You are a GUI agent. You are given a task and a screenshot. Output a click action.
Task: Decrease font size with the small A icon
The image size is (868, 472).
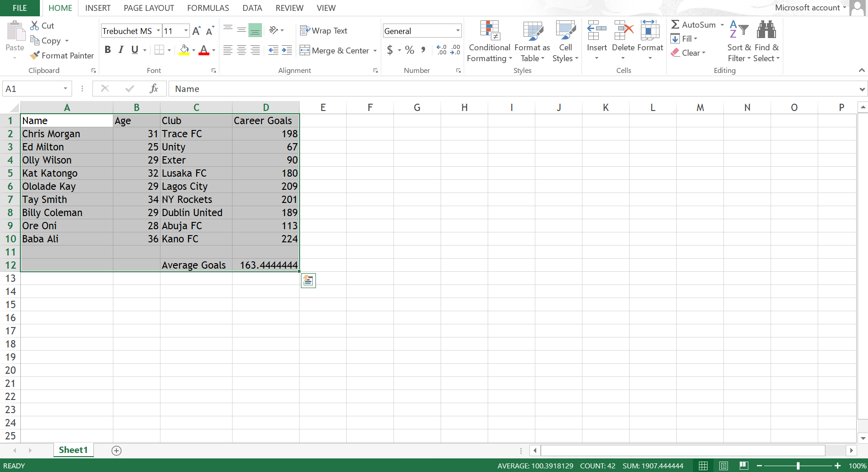[209, 31]
